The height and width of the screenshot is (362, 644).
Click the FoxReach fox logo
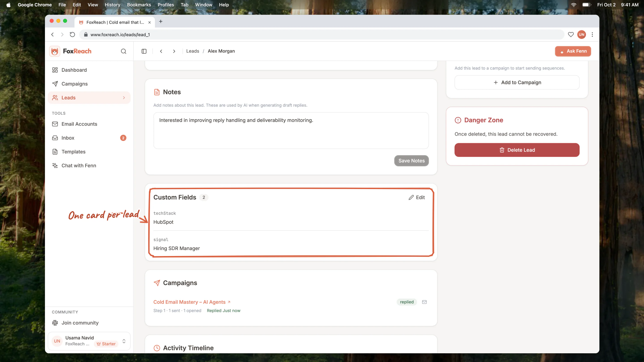point(55,51)
